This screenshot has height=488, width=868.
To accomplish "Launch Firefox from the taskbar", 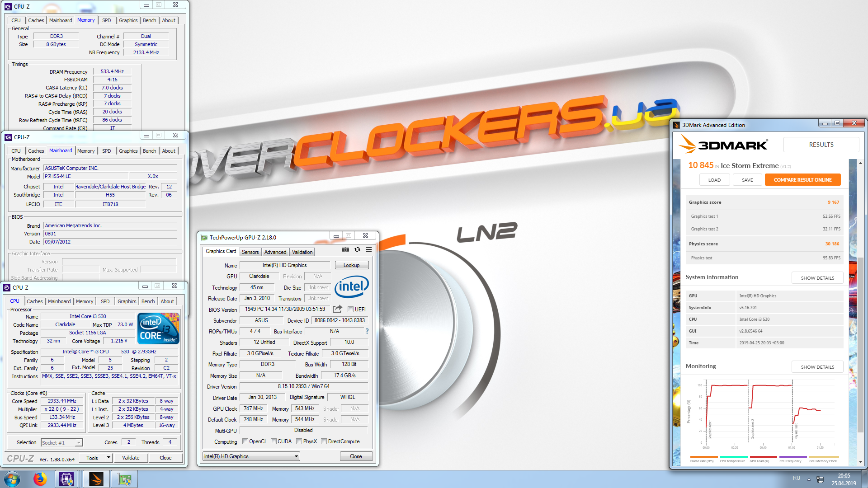I will pos(40,479).
